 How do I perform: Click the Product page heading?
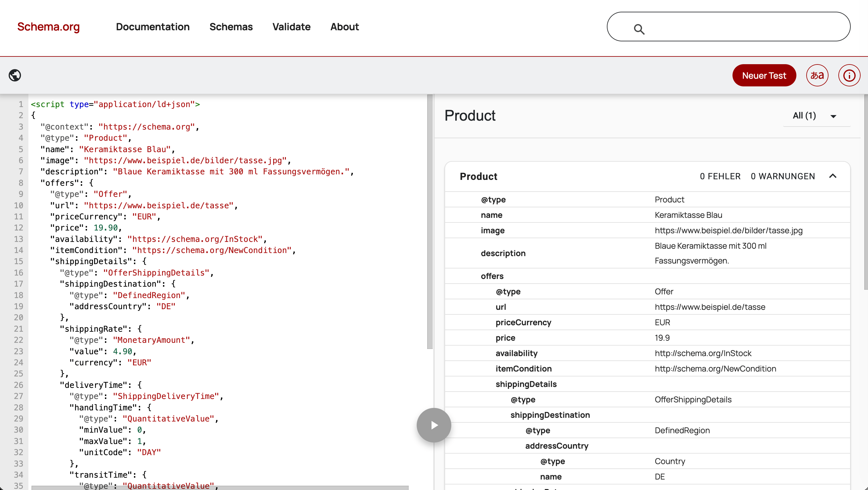(470, 115)
